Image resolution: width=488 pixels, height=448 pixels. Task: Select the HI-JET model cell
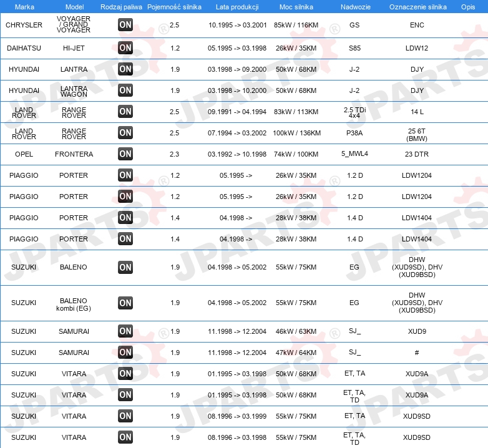click(x=74, y=48)
